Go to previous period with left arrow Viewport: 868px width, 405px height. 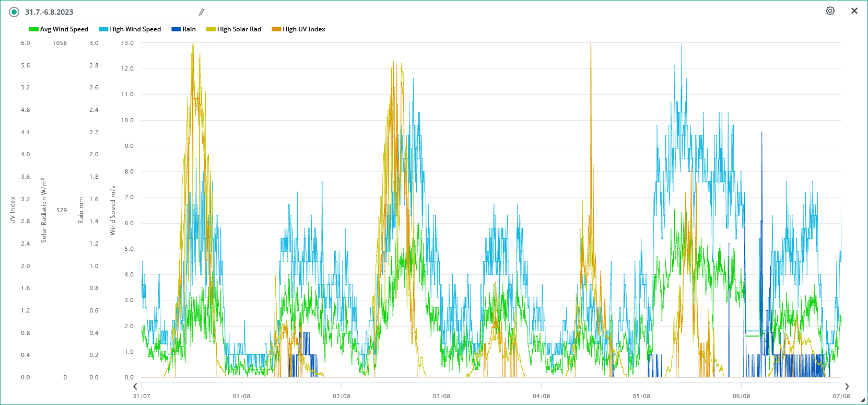135,387
